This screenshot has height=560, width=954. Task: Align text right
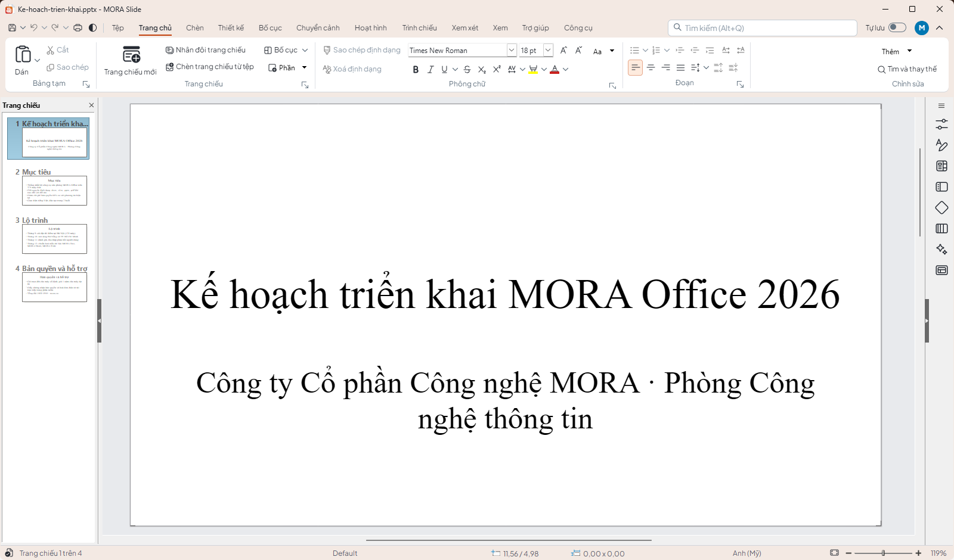(x=665, y=68)
